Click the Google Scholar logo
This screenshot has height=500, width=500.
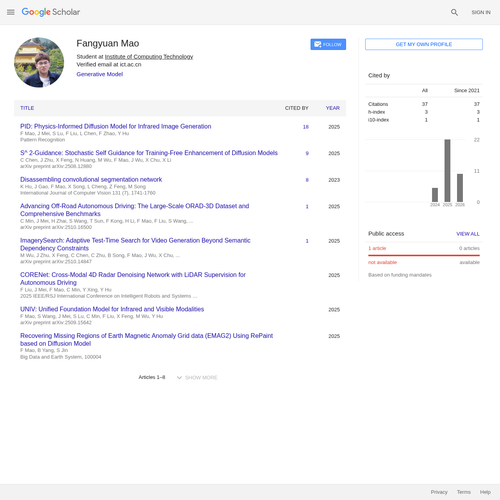[x=51, y=12]
